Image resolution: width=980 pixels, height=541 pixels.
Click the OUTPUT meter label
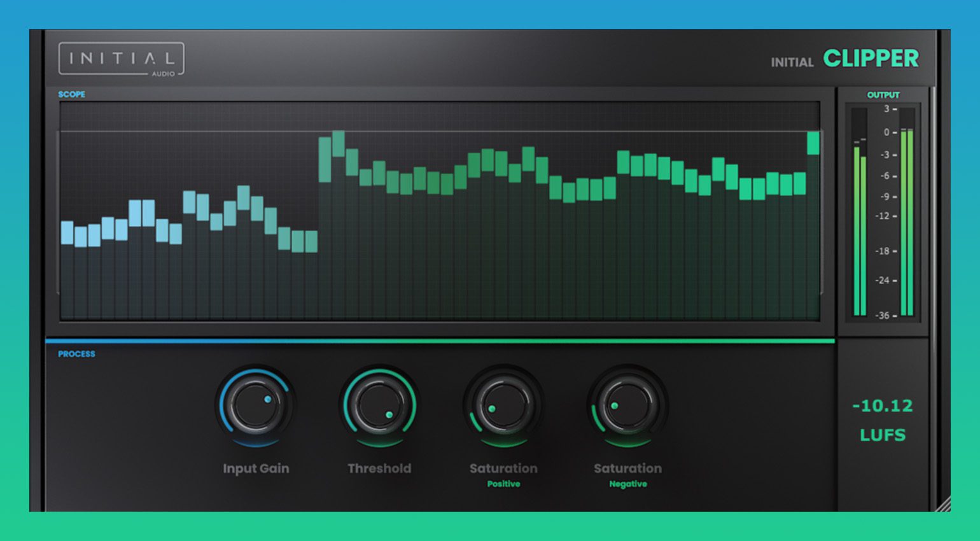883,95
